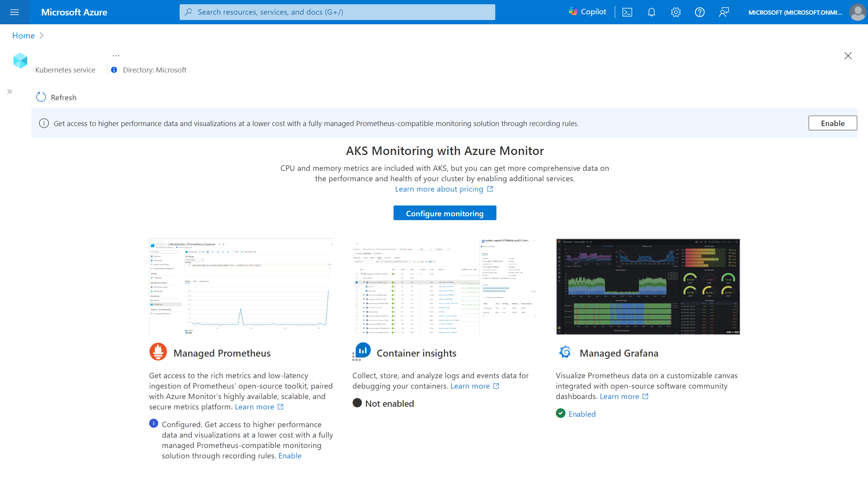Click the Managed Prometheus icon
Viewport: 868px width, 485px height.
[158, 352]
